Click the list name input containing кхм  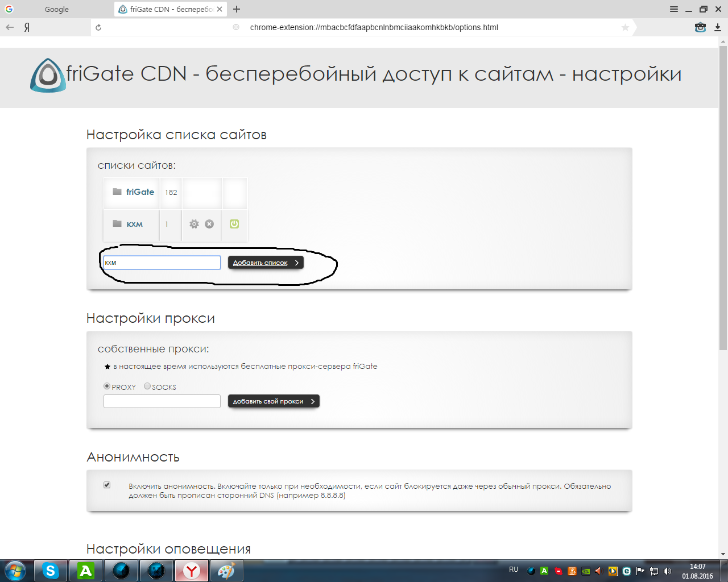(x=162, y=263)
